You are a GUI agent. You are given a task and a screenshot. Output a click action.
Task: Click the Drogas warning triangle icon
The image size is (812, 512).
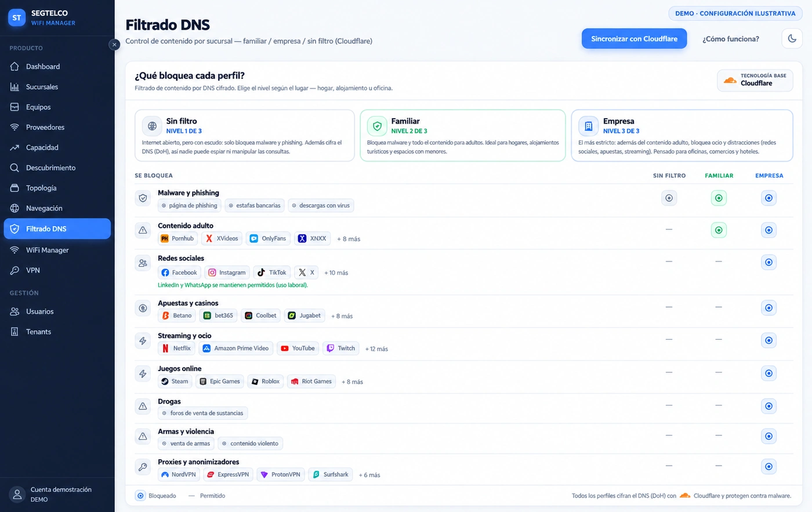tap(143, 406)
